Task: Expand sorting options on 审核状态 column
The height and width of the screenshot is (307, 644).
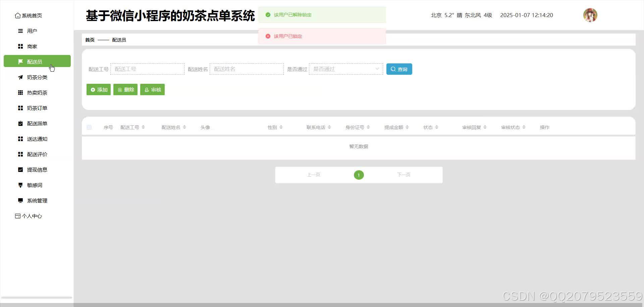Action: click(525, 127)
